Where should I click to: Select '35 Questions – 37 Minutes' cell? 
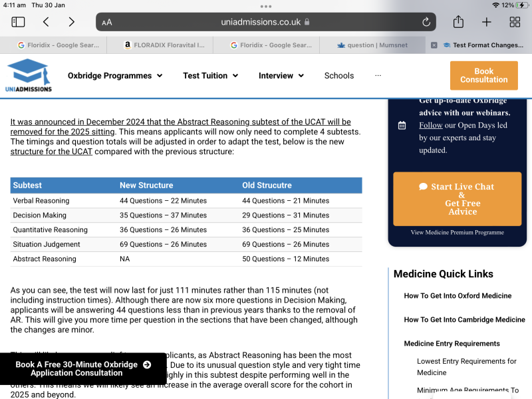point(163,215)
